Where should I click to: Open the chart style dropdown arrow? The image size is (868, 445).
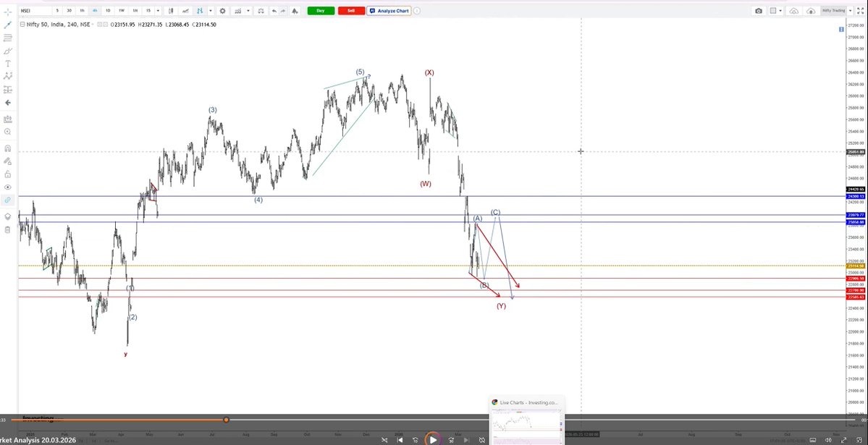pyautogui.click(x=211, y=11)
